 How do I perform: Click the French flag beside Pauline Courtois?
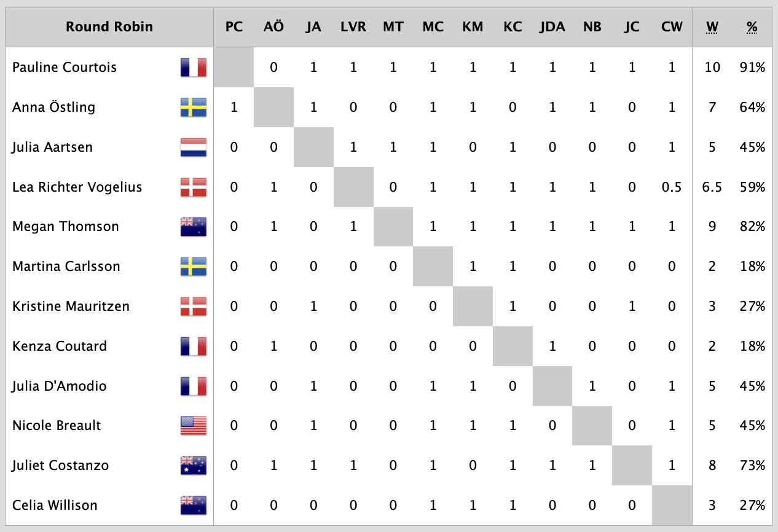[x=194, y=68]
